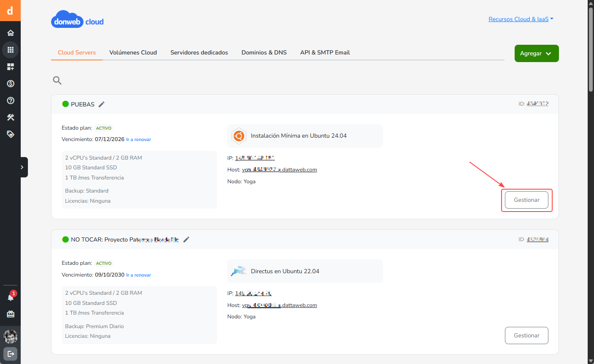
Task: Open the user avatar profile
Action: [10, 337]
